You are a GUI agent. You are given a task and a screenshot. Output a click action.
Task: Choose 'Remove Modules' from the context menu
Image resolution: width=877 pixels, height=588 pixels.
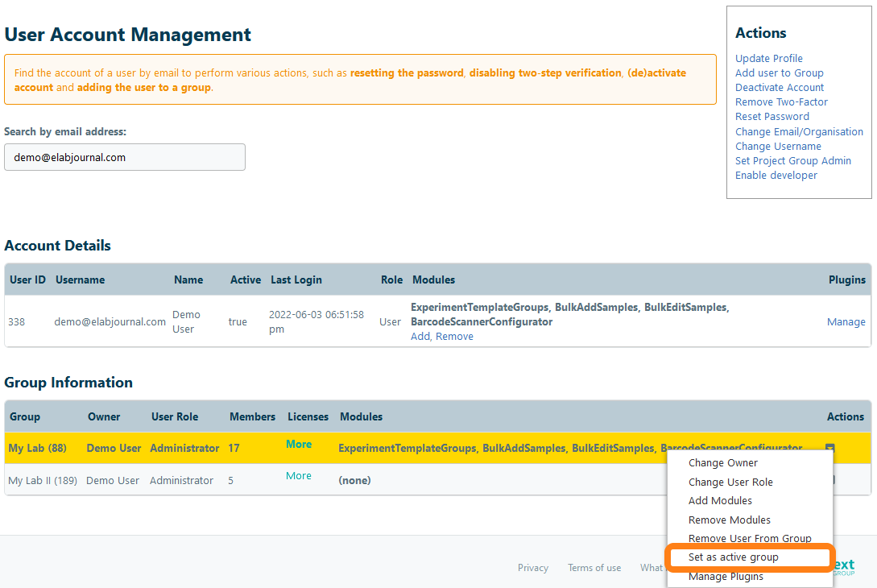[729, 520]
